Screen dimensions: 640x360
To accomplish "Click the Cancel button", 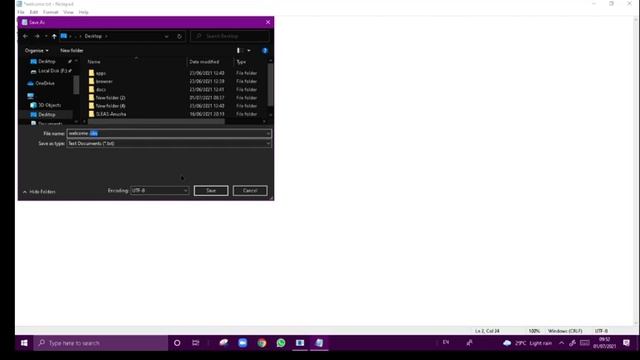I will [250, 191].
